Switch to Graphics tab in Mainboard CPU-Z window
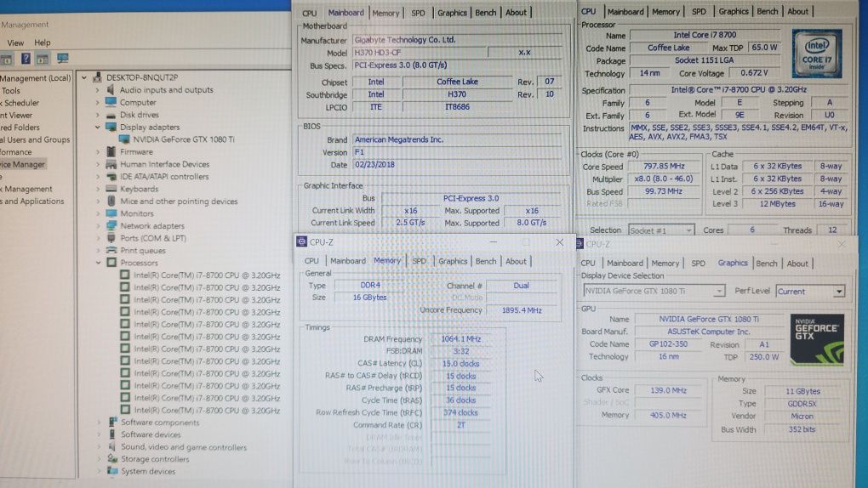Image resolution: width=868 pixels, height=488 pixels. tap(452, 12)
